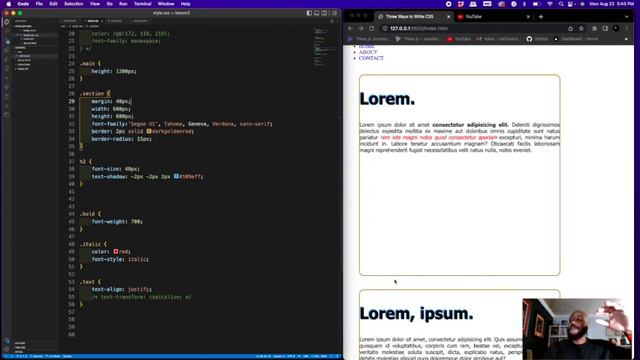
Task: Open the VS Code Explorer icon in activity bar
Action: [7, 22]
